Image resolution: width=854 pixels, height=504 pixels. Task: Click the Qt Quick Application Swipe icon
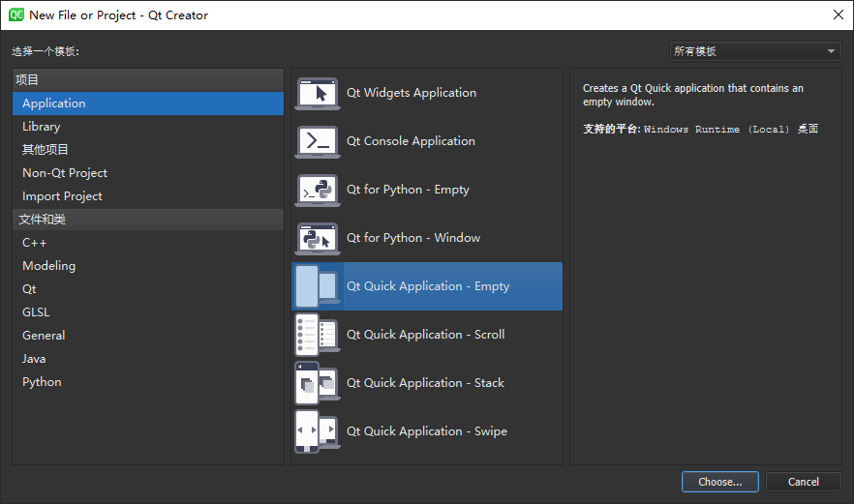(x=318, y=431)
